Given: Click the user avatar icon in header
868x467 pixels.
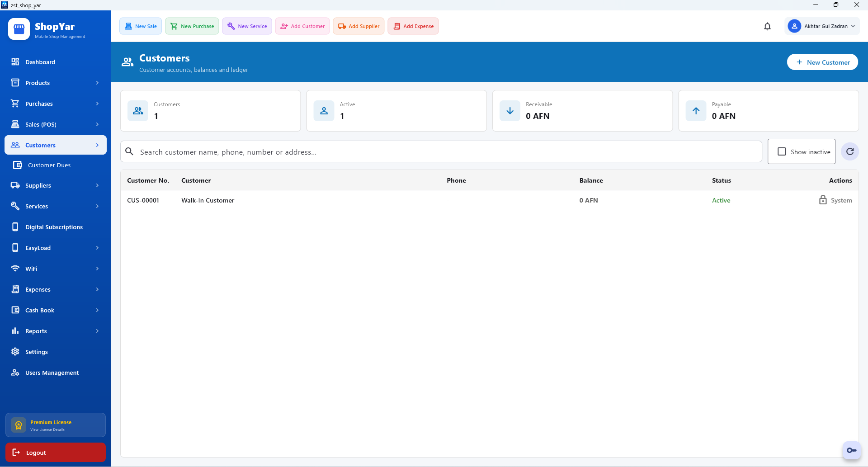Looking at the screenshot, I should click(x=794, y=26).
